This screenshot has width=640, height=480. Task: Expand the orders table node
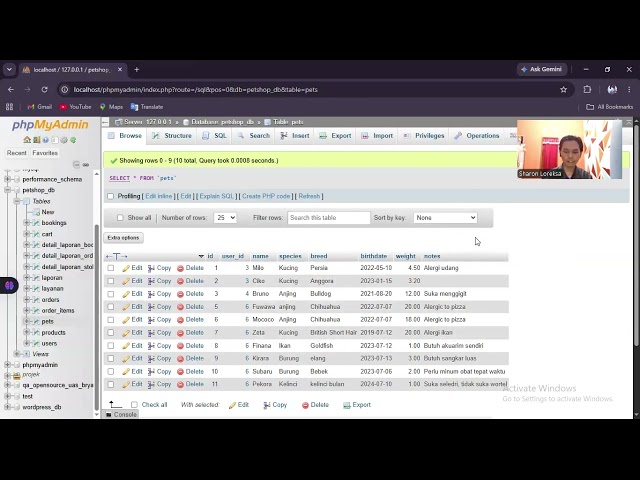(x=26, y=300)
